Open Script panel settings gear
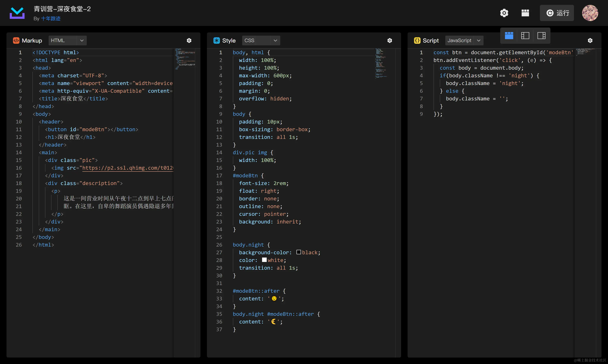 (x=590, y=40)
